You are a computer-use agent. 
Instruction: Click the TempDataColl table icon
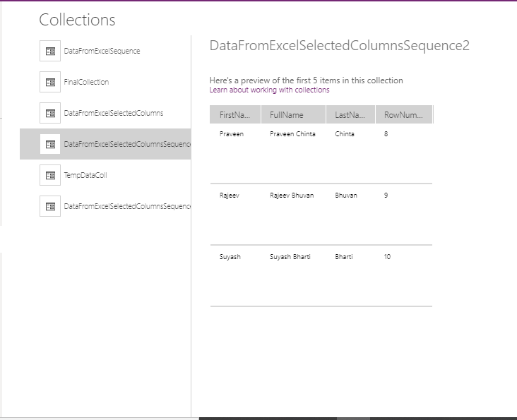click(50, 175)
